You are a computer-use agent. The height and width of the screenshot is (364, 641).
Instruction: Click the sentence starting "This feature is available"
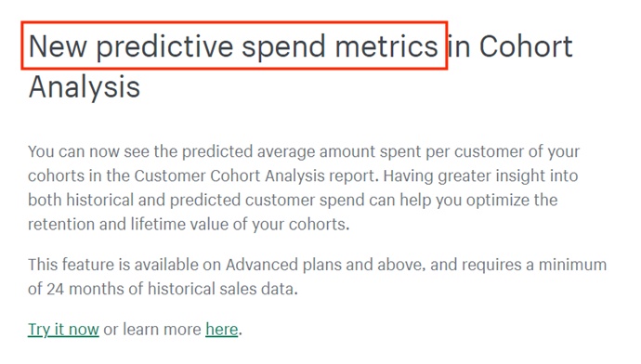point(317,277)
